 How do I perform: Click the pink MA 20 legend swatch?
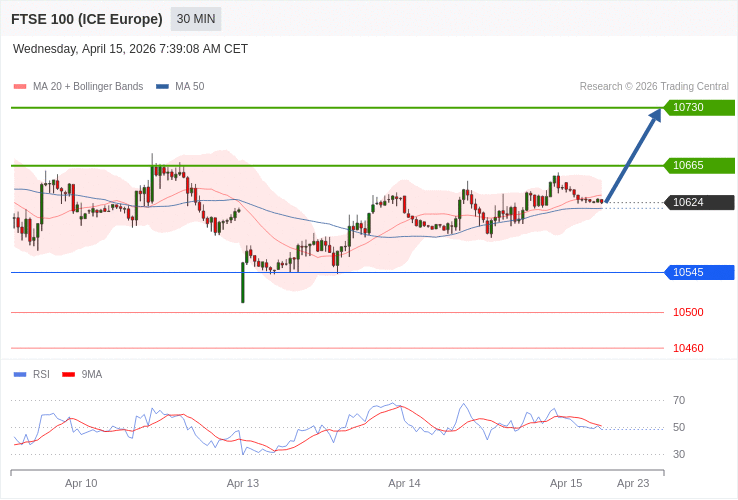click(x=20, y=87)
